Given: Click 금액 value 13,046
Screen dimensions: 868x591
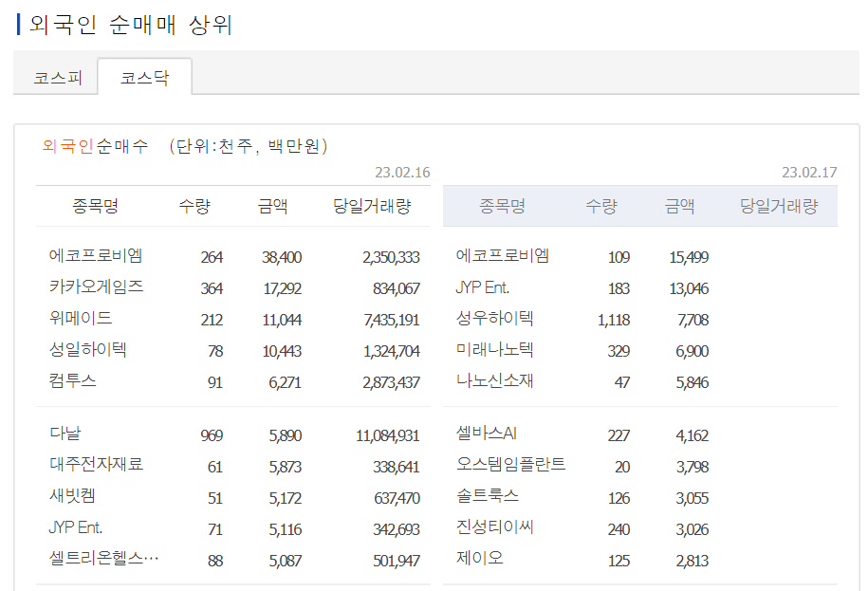Looking at the screenshot, I should [x=690, y=288].
